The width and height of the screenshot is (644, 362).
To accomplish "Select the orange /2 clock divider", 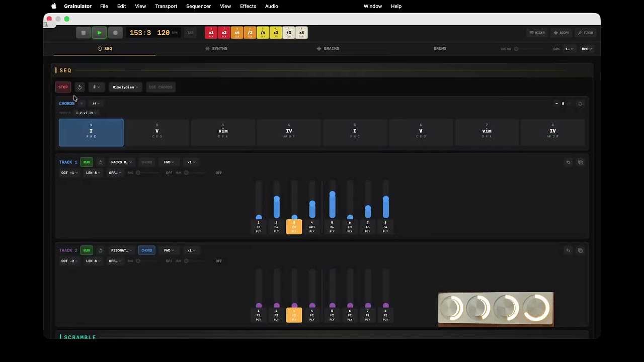I will [250, 33].
